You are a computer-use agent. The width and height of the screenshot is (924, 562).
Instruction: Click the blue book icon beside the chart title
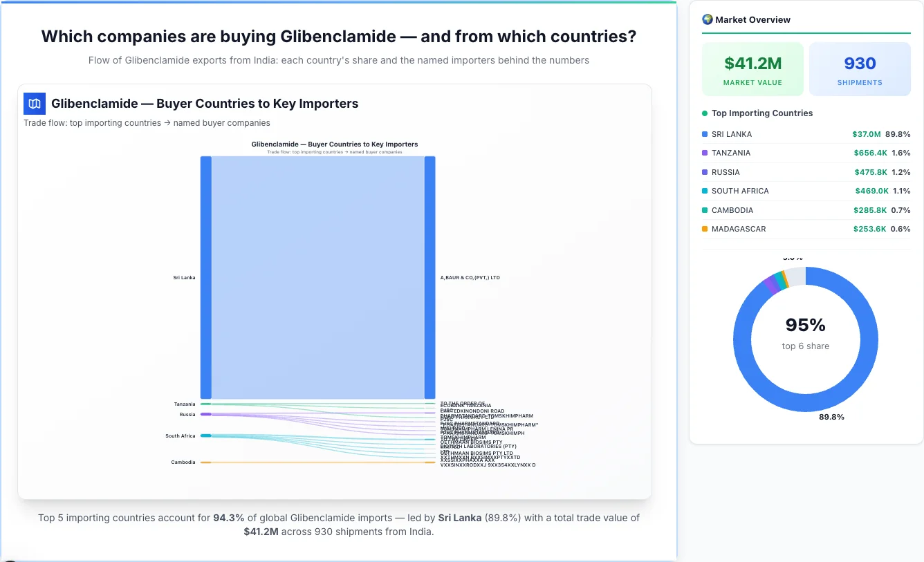point(34,103)
